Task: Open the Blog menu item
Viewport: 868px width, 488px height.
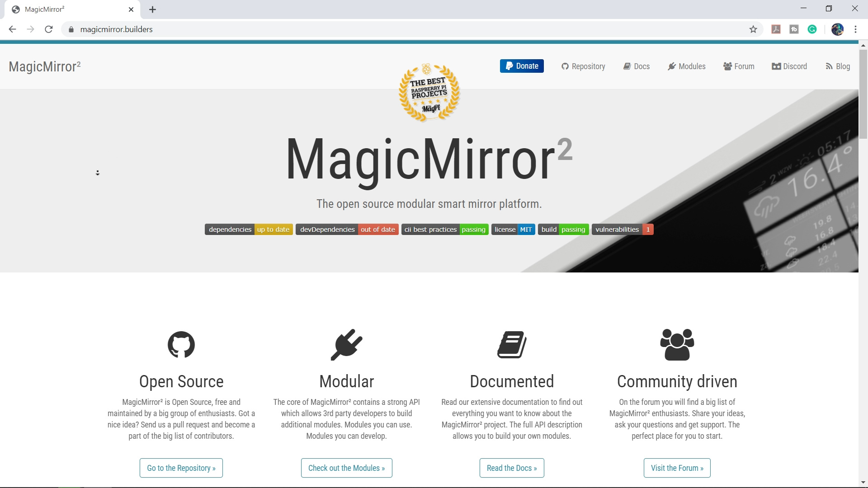Action: pyautogui.click(x=838, y=66)
